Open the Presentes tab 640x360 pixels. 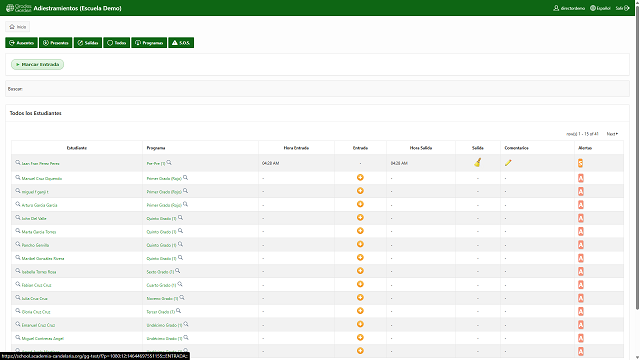(56, 43)
